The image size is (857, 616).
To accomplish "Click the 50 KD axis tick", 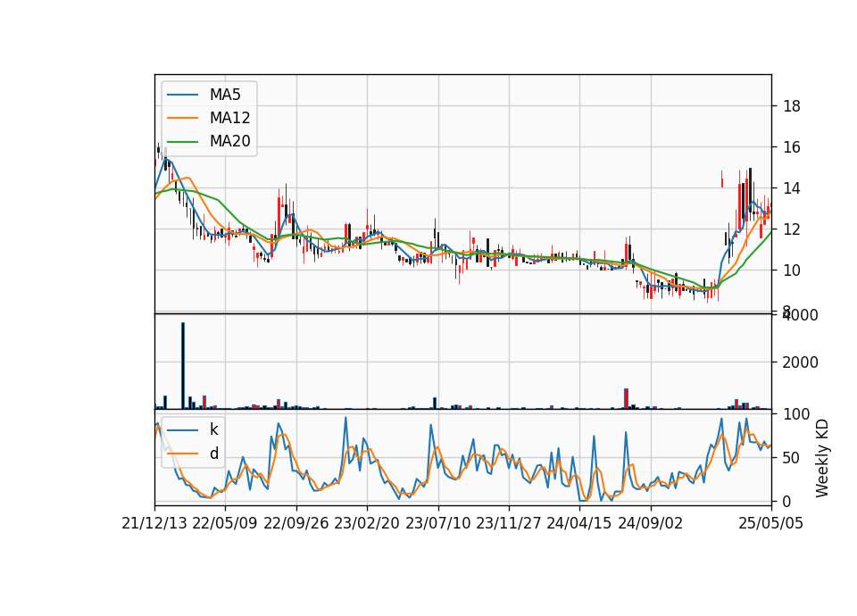I will point(792,458).
